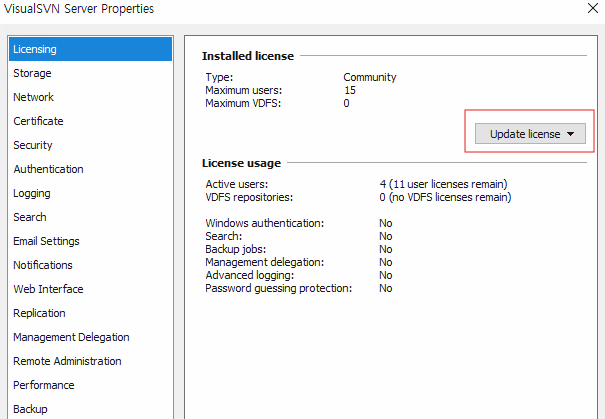Go to Email Settings
The image size is (605, 419).
point(90,241)
